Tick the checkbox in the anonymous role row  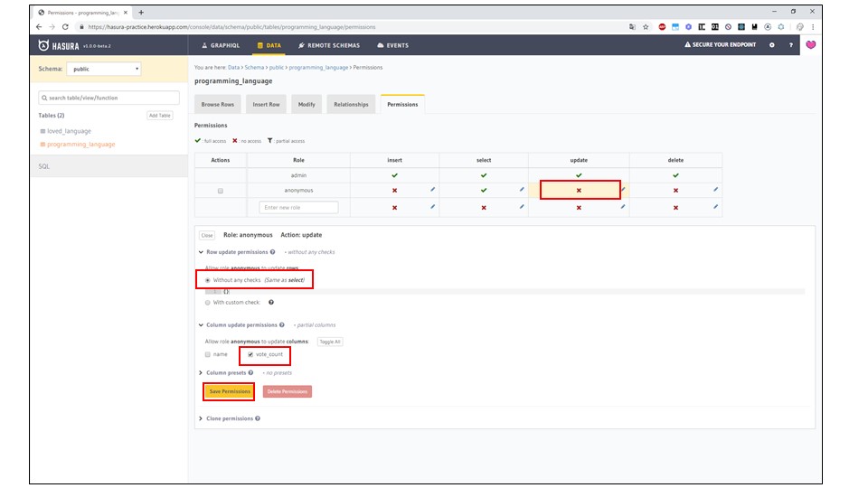221,191
